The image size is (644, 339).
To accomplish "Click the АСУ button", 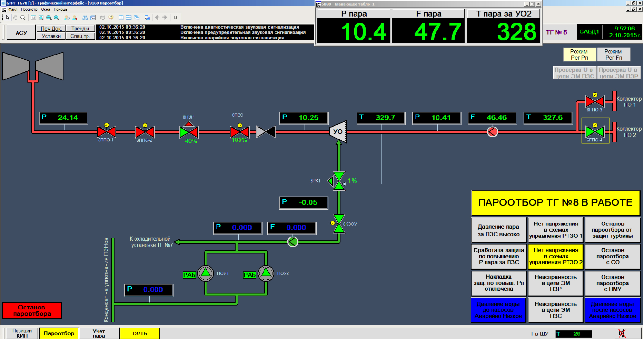I will 21,33.
